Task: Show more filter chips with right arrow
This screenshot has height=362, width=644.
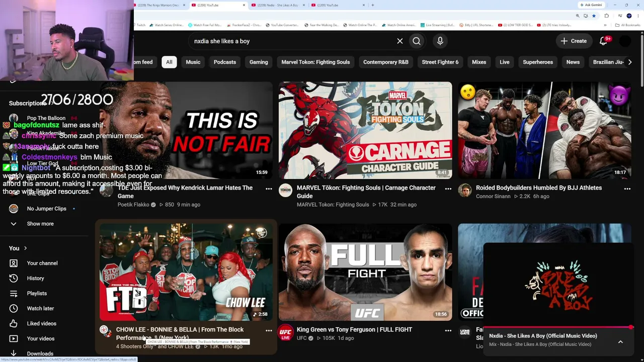Action: click(629, 62)
